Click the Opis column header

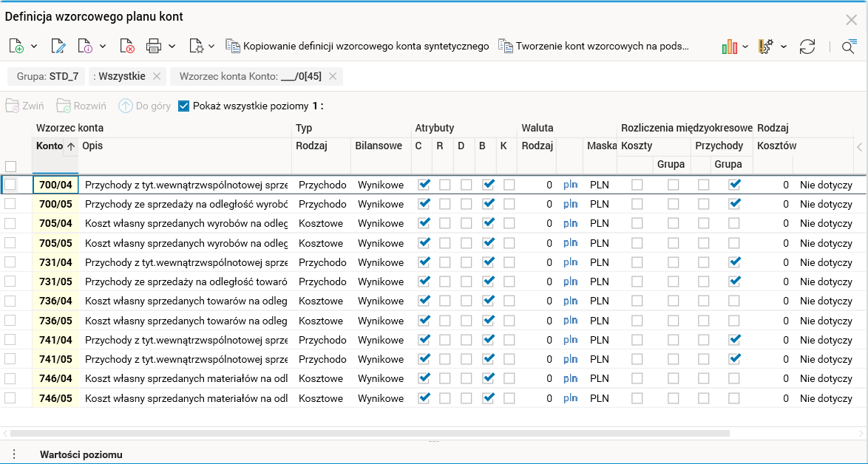(x=92, y=146)
